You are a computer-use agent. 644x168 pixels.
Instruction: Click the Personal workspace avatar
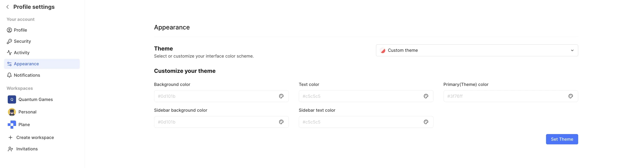(12, 112)
